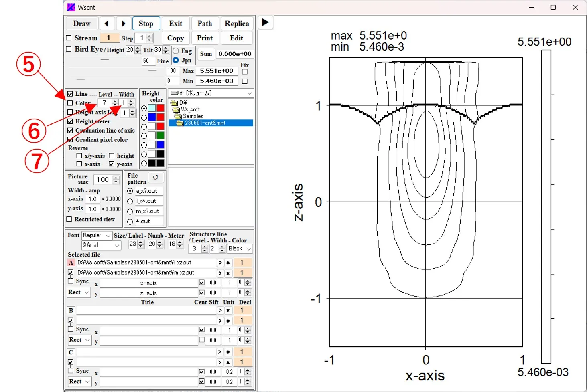Click the '>' button beside m_xz.out path
Viewport: 587px width, 392px height.
tap(220, 273)
